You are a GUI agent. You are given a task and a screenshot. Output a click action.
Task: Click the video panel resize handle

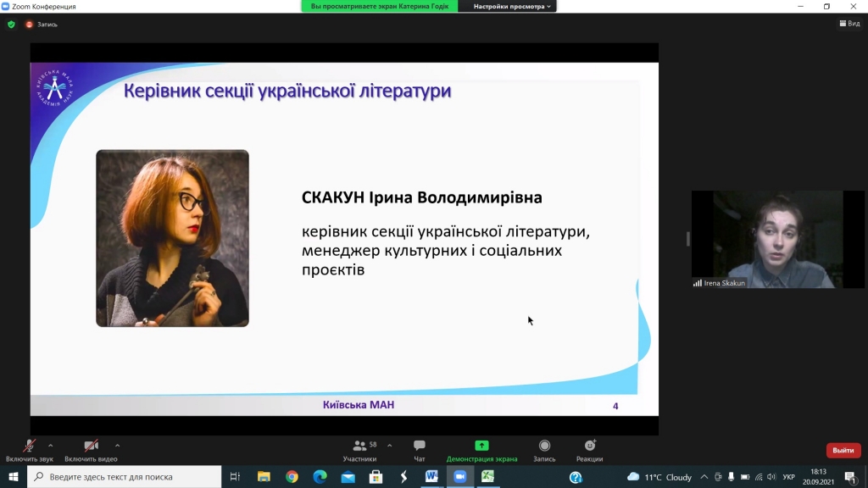[x=687, y=239]
